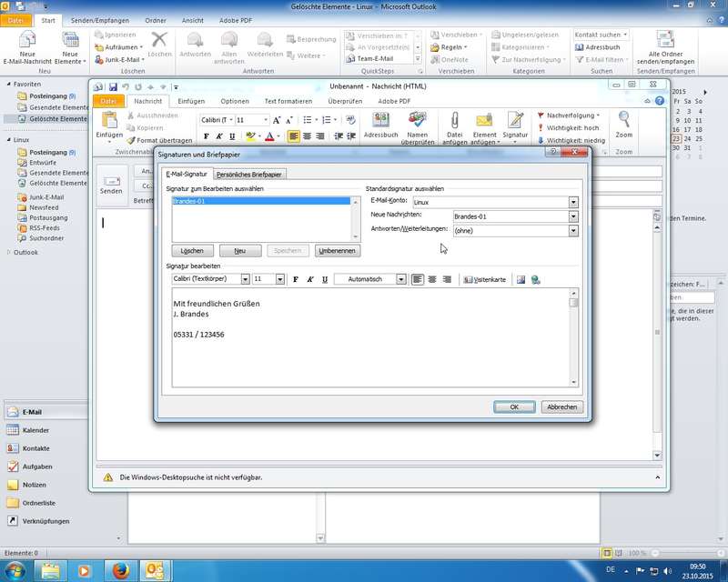Open help for Signaturen dialog
The image size is (728, 582).
coord(552,152)
